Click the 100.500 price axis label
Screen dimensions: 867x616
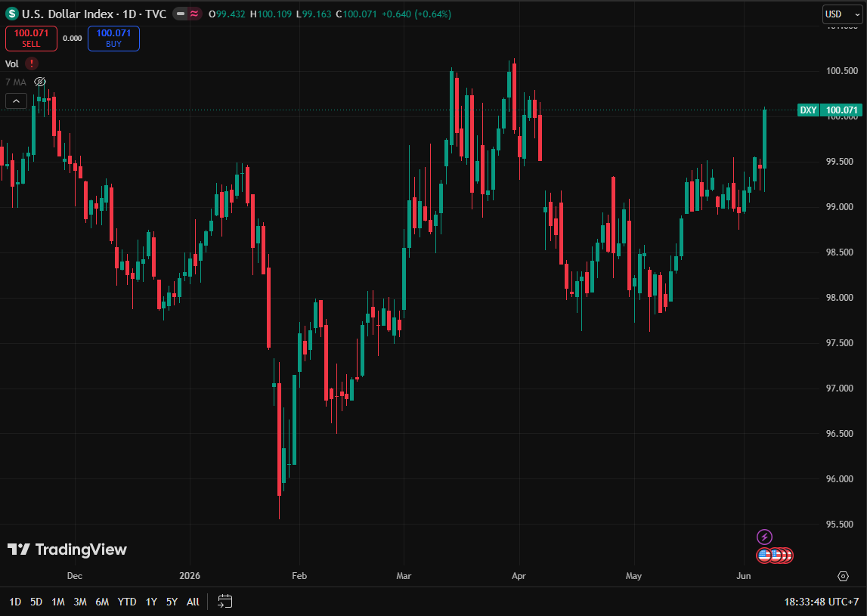click(x=841, y=71)
